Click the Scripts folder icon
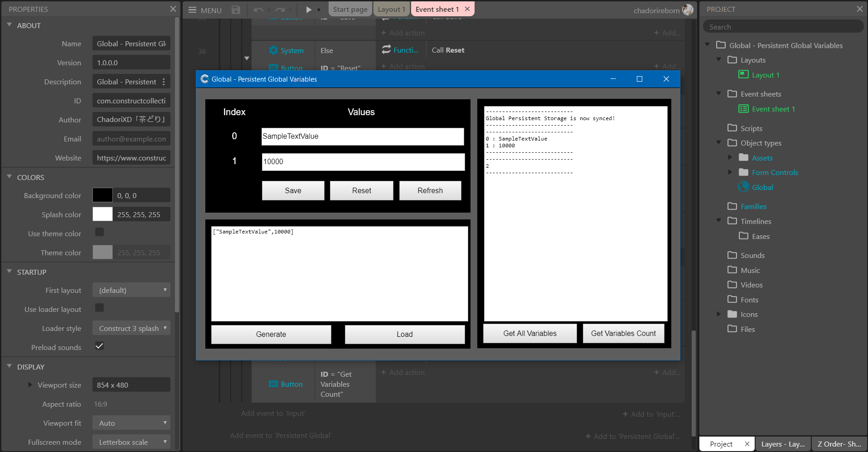 point(732,128)
